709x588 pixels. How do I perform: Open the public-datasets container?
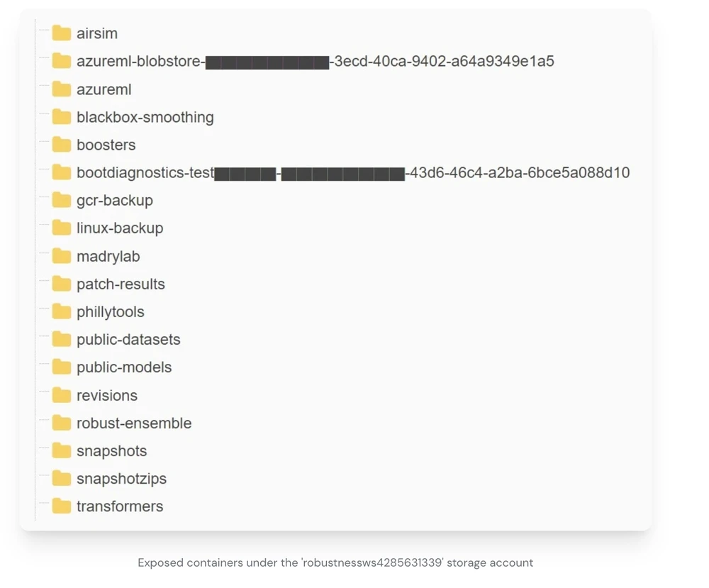(x=128, y=340)
